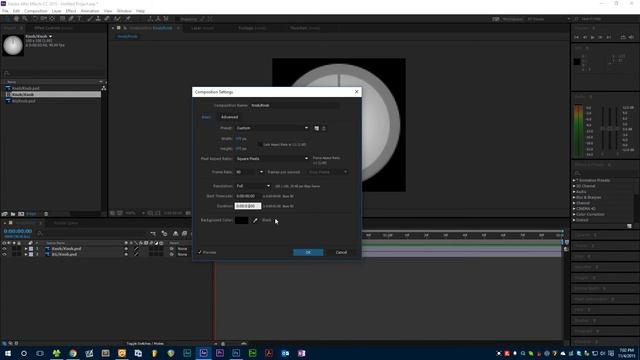Expand layer 2 BG/Knob.psd properties

pos(26,254)
